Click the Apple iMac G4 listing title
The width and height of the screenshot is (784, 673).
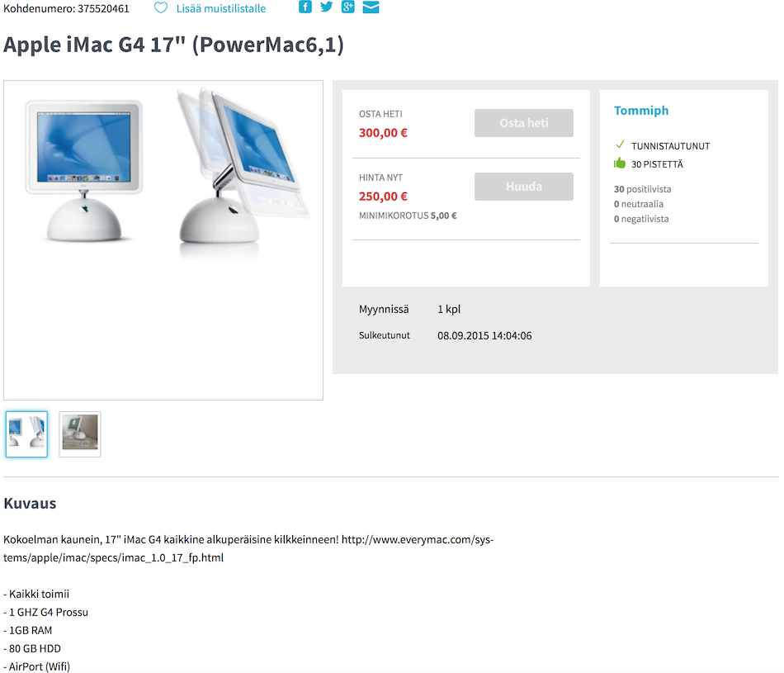(x=173, y=45)
